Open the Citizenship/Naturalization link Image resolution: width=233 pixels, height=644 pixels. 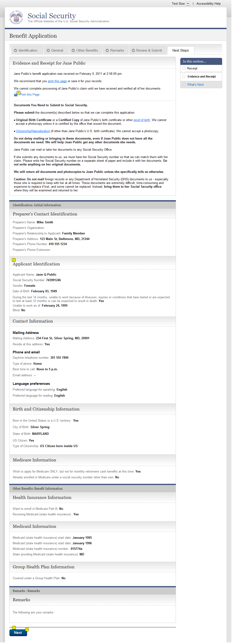(33, 131)
